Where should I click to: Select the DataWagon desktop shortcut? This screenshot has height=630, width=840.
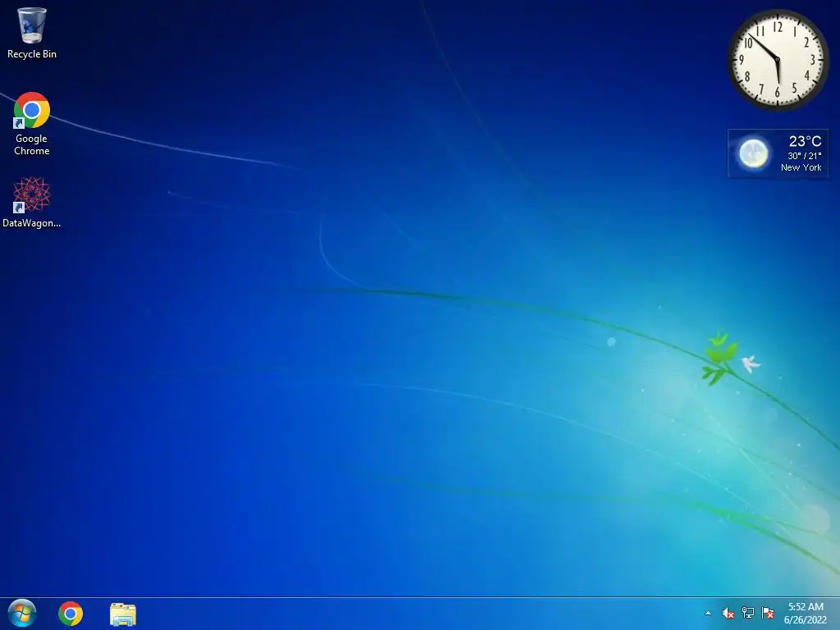[32, 203]
